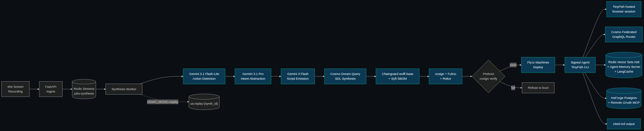Select Redis Streams jobs:synthesis cylinder
Image resolution: width=644 pixels, height=131 pixels.
tap(84, 89)
